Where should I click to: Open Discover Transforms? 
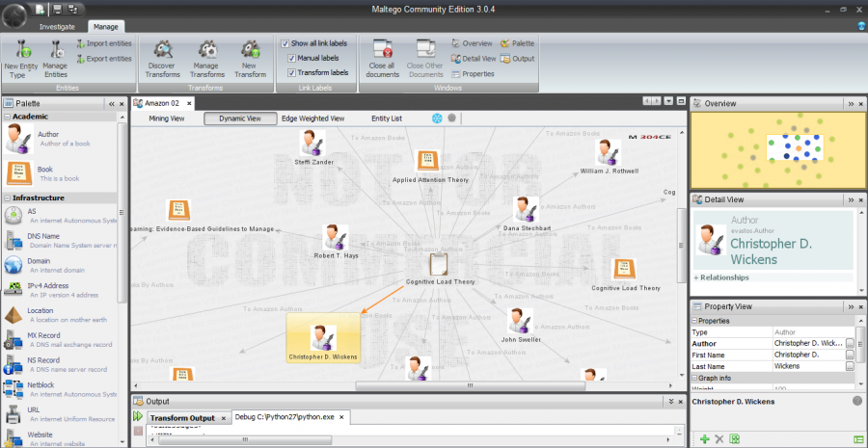(x=161, y=50)
